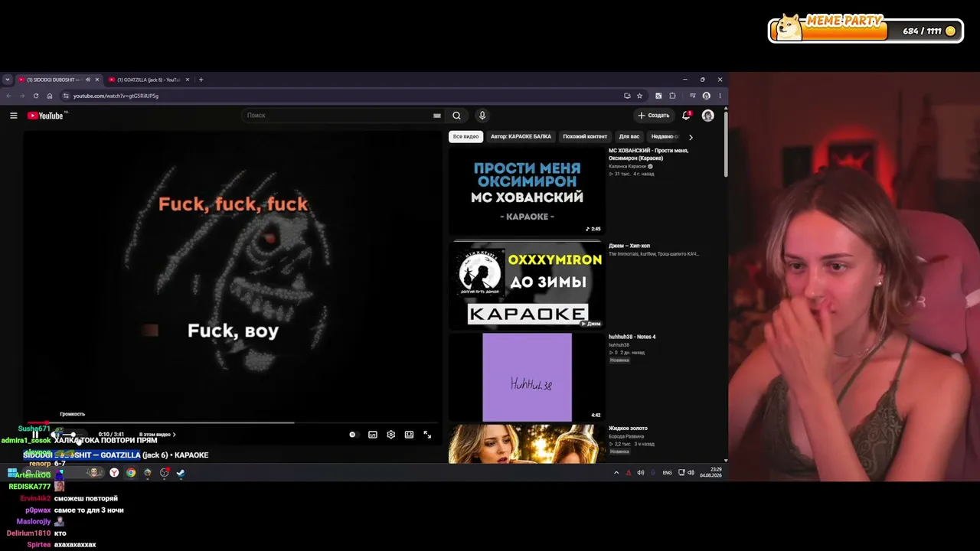Image resolution: width=980 pixels, height=551 pixels.
Task: Switch to the GOATZILLA (jack 6) tab
Action: point(149,80)
